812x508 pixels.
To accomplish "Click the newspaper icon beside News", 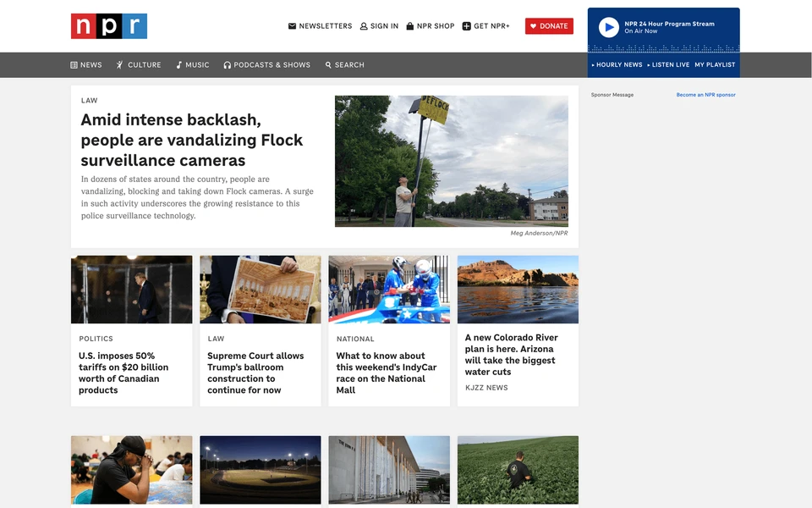I will 74,65.
